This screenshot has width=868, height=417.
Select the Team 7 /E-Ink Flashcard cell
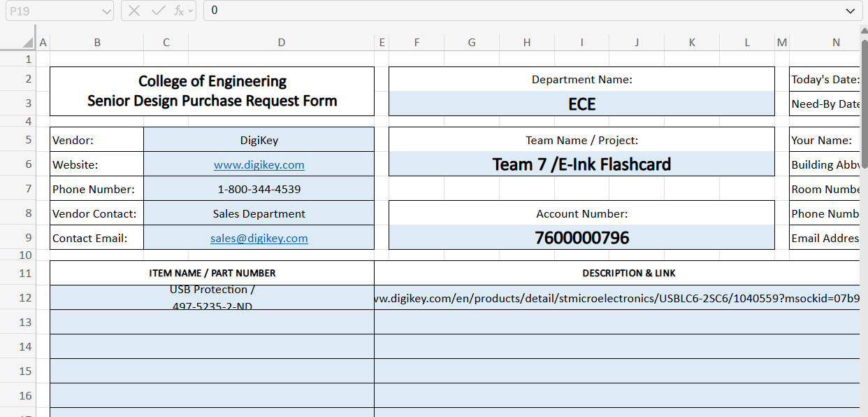point(581,164)
